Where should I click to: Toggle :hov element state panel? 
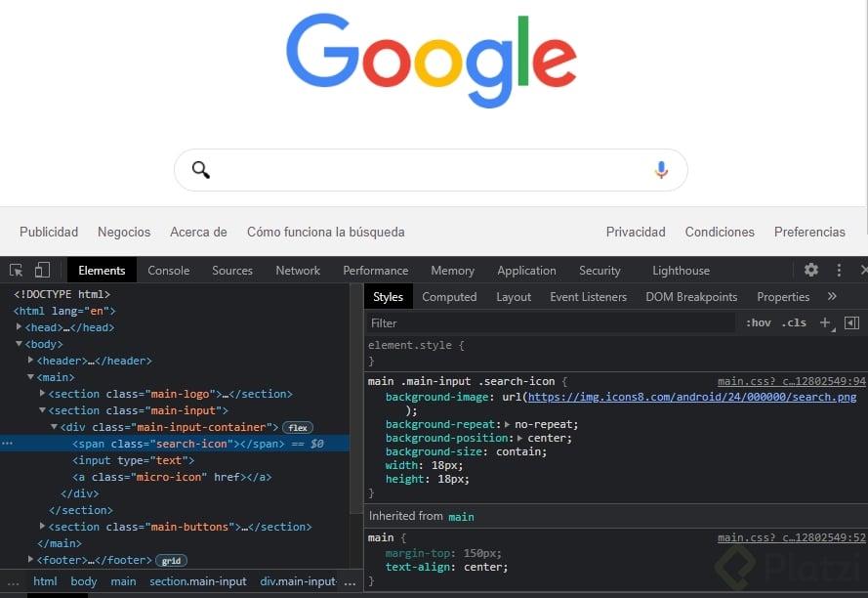(759, 323)
